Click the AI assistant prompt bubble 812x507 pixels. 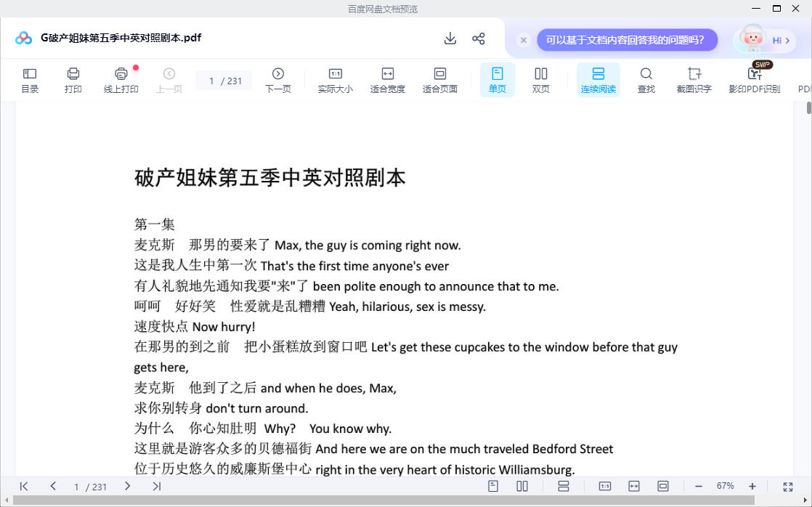(626, 40)
